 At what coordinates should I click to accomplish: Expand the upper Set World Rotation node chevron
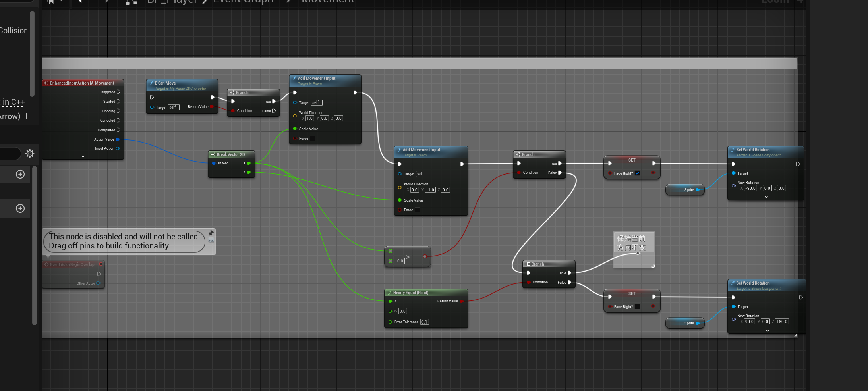coord(766,197)
